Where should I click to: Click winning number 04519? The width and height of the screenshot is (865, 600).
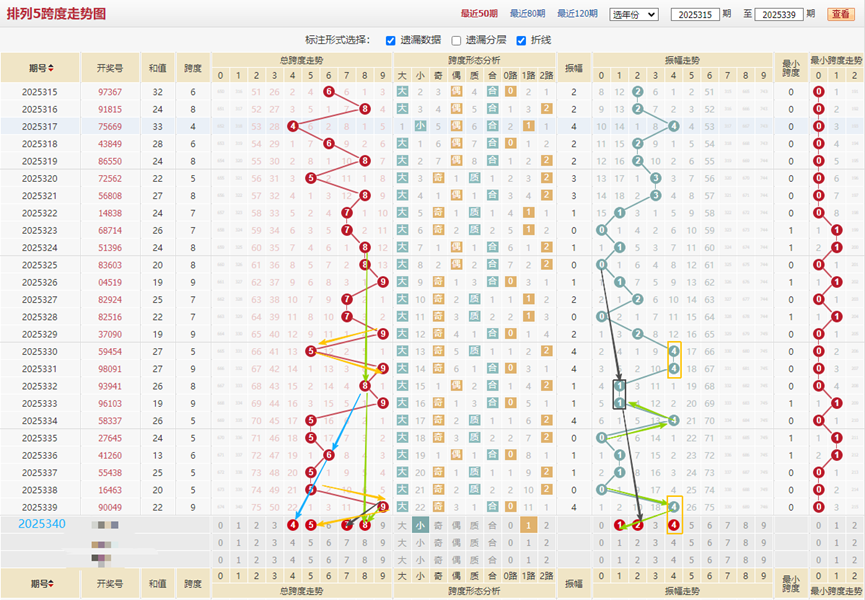(x=110, y=282)
